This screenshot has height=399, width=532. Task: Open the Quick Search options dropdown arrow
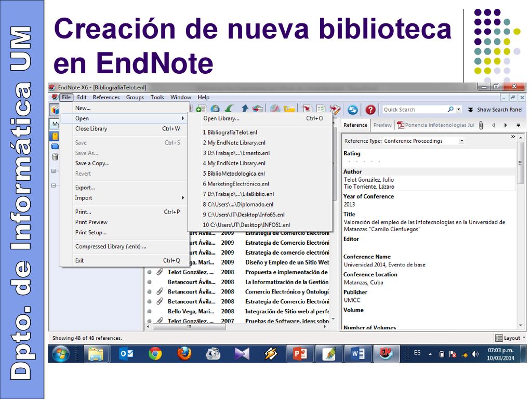(x=458, y=109)
